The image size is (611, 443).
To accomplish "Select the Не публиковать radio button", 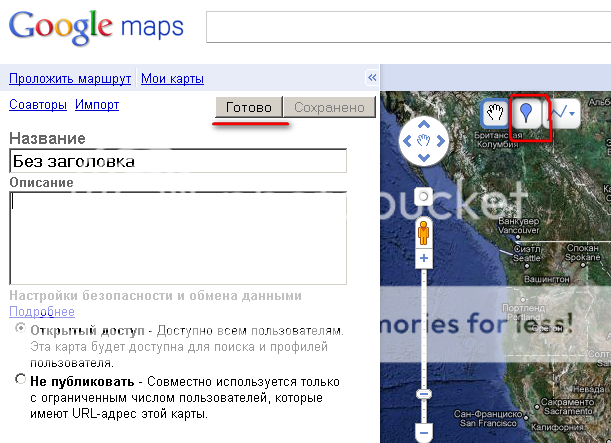I will [20, 379].
